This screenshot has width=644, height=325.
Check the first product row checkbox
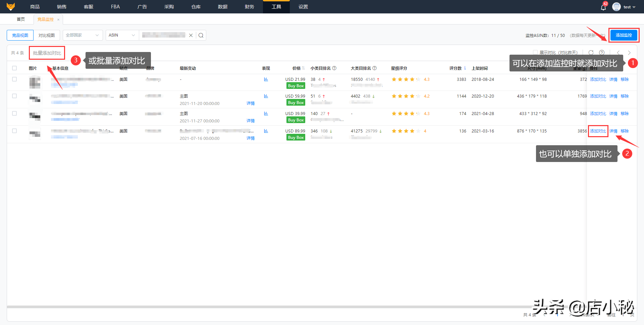(x=14, y=79)
